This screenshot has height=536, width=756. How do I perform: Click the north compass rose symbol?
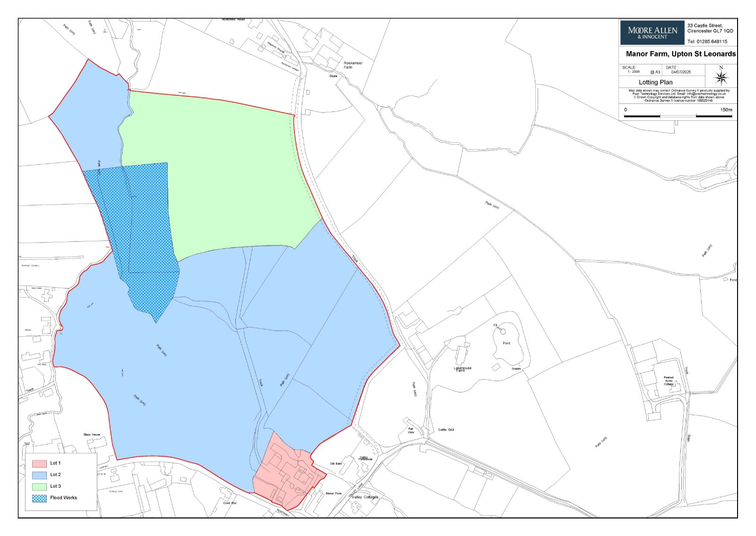pos(721,77)
